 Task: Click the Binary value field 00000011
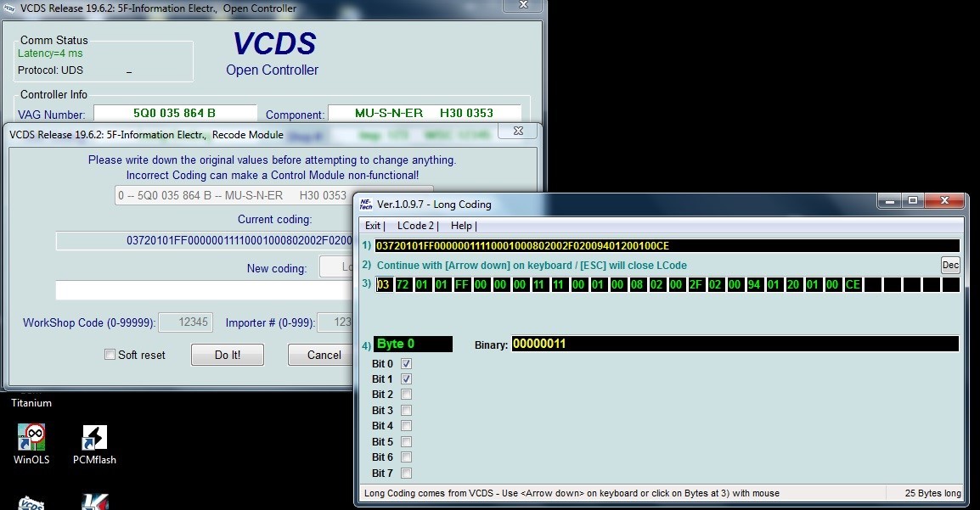click(x=735, y=344)
